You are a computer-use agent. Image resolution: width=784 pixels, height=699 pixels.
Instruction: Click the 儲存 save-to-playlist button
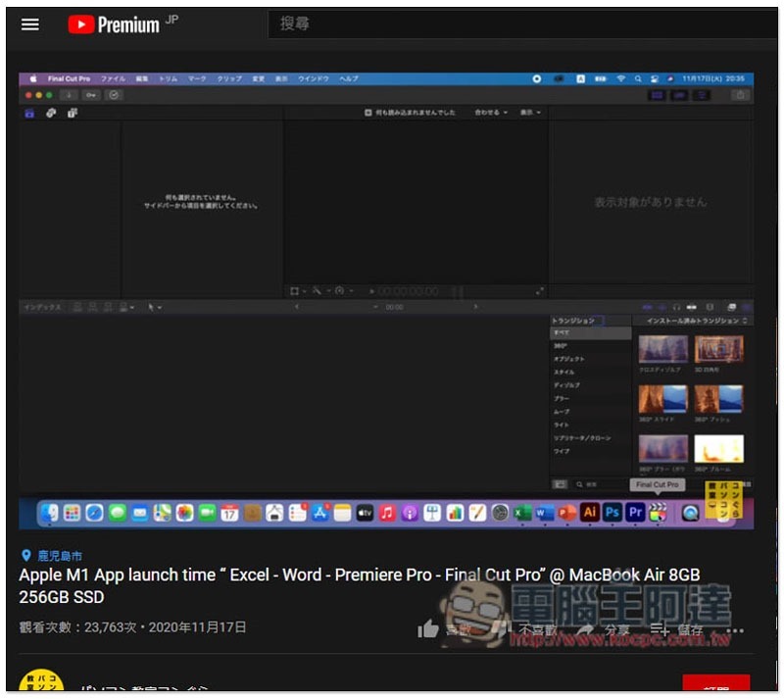pyautogui.click(x=677, y=629)
